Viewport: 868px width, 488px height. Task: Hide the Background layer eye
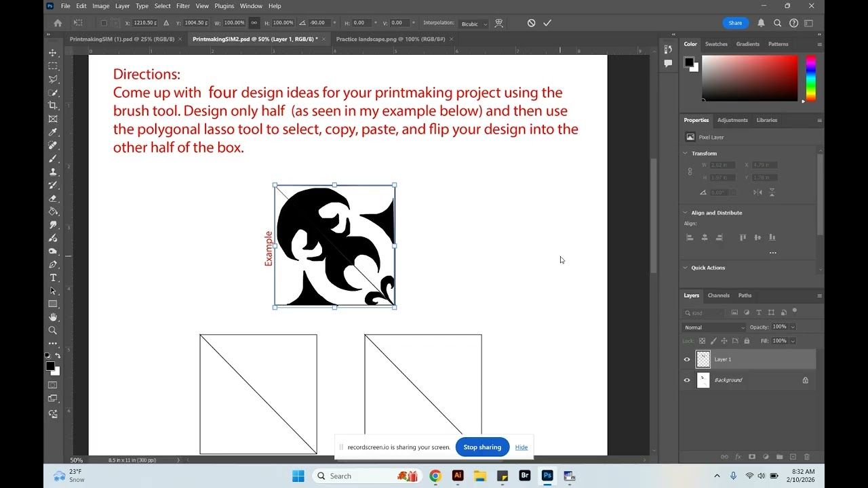click(x=687, y=380)
